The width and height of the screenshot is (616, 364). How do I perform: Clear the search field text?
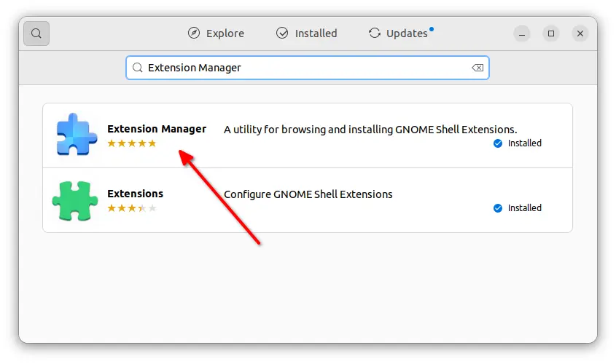pyautogui.click(x=477, y=68)
